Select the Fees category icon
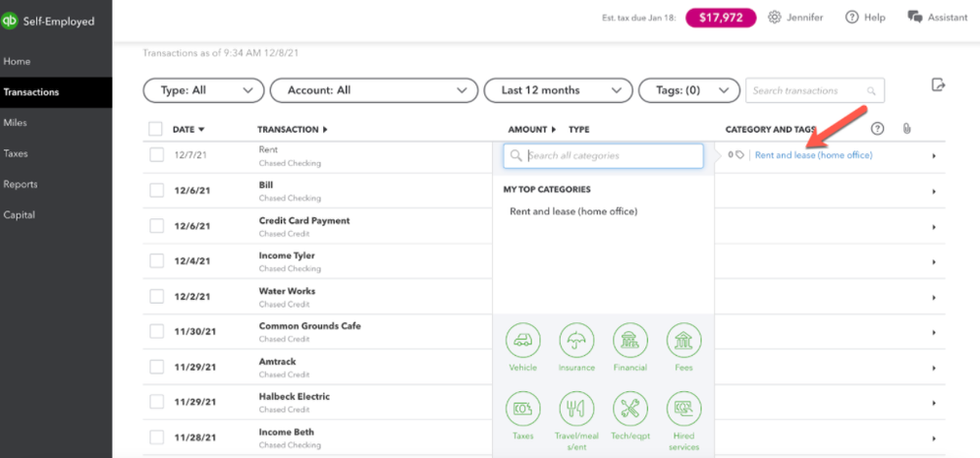Viewport: 980px width, 458px height. 683,341
